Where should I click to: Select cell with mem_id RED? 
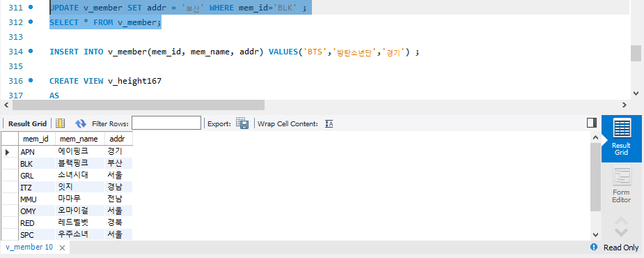click(x=37, y=223)
